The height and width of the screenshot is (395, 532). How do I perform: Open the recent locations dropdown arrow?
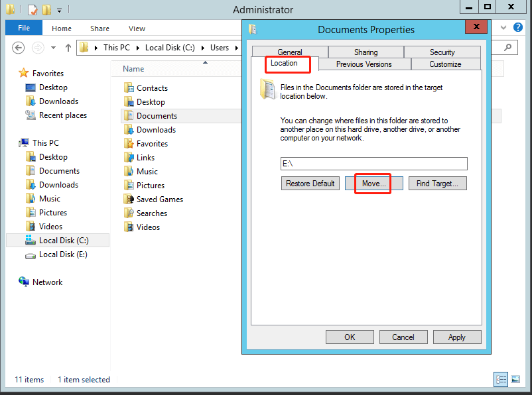tap(54, 48)
